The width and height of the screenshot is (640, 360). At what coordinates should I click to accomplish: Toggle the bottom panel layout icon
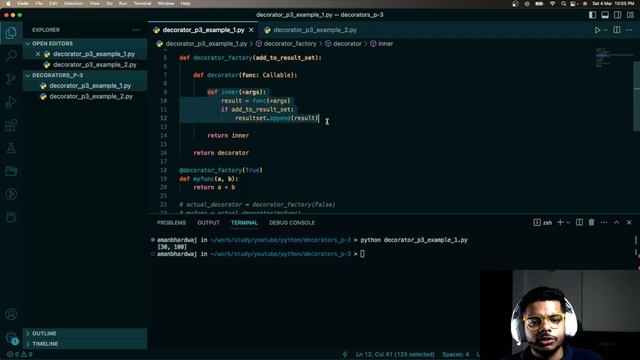pyautogui.click(x=605, y=15)
